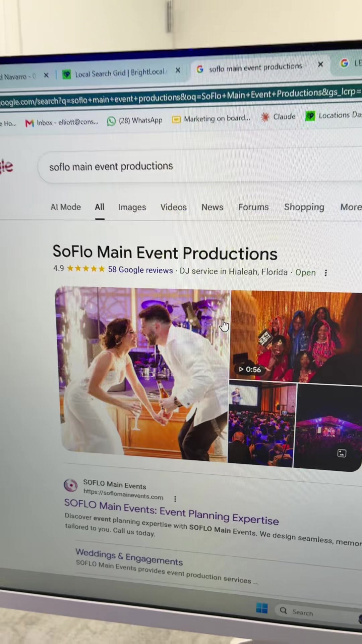Viewport: 362px width, 644px height.
Task: Open the 58 Google reviews link
Action: tap(140, 270)
